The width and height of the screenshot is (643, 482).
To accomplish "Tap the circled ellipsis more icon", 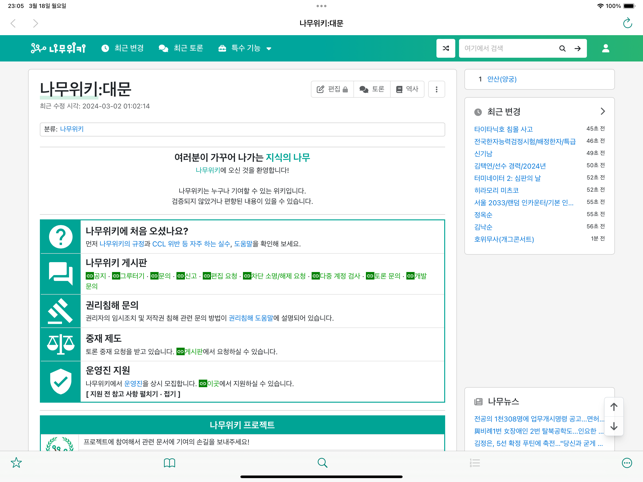I will [x=627, y=463].
